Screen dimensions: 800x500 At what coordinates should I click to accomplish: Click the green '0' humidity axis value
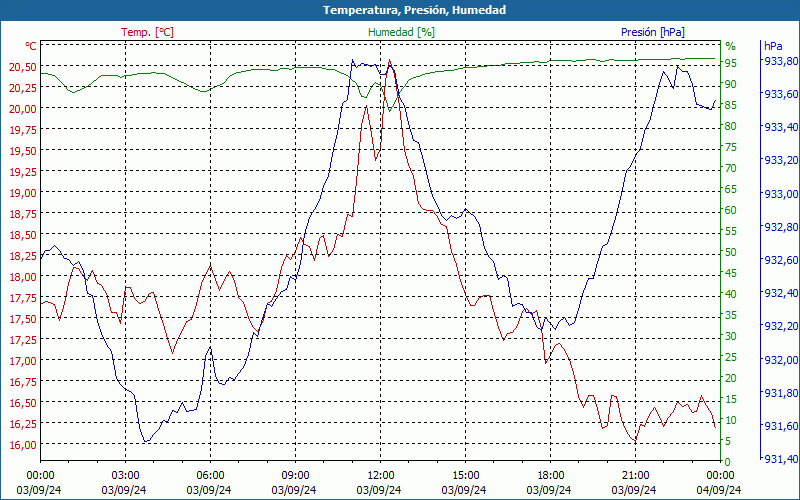[728, 462]
